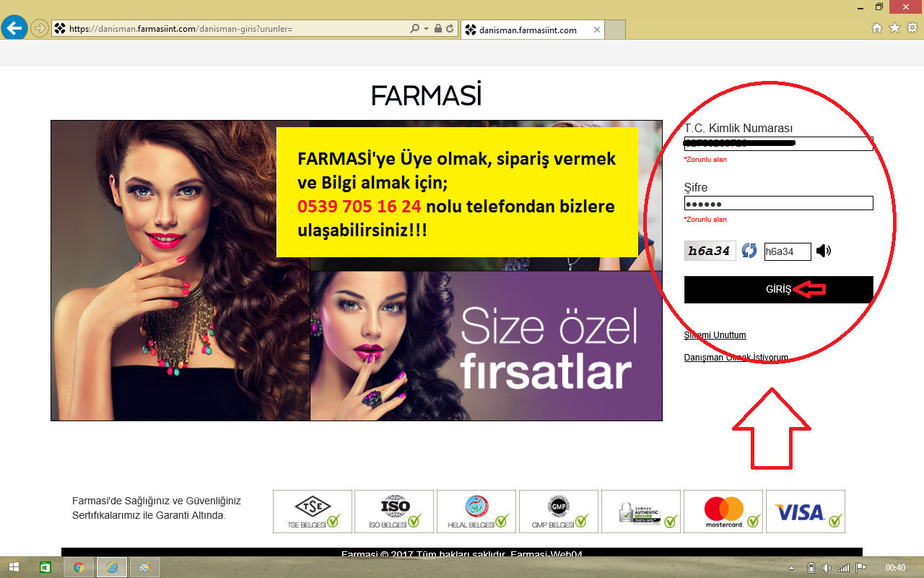
Task: Click the captcha text input box
Action: tap(788, 251)
